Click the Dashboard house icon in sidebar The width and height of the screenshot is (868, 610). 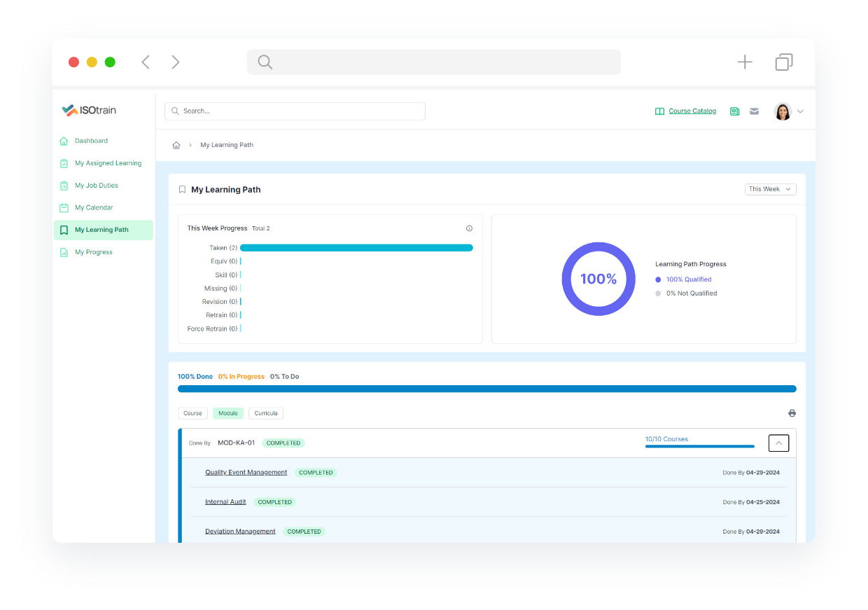click(x=64, y=141)
